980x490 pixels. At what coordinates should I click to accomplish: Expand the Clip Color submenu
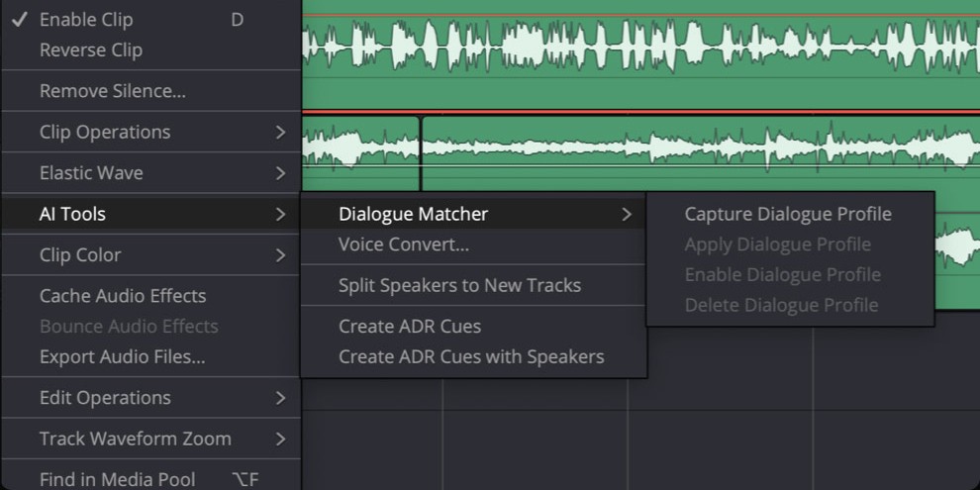point(80,255)
